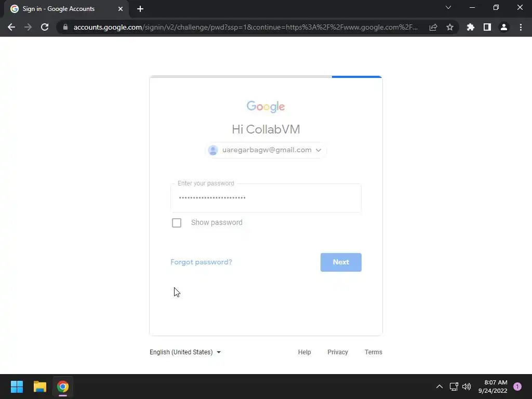The height and width of the screenshot is (399, 532).
Task: Open the Privacy link
Action: click(338, 352)
